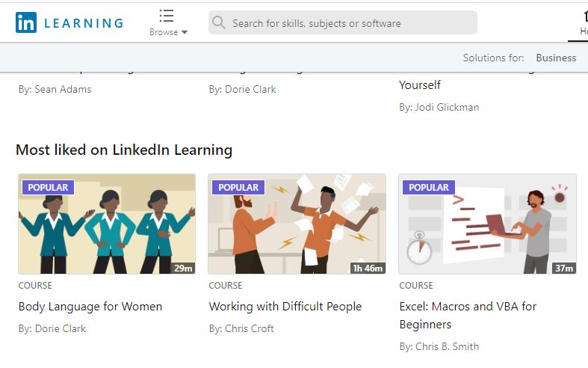Open the Working with Difficult People thumbnail
The height and width of the screenshot is (368, 588).
coord(297,224)
